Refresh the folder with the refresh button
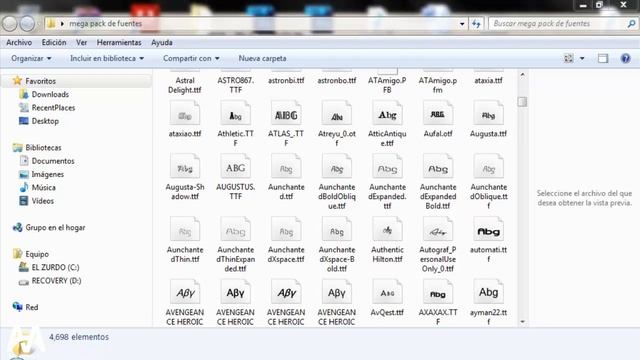The width and height of the screenshot is (640, 360). [476, 24]
